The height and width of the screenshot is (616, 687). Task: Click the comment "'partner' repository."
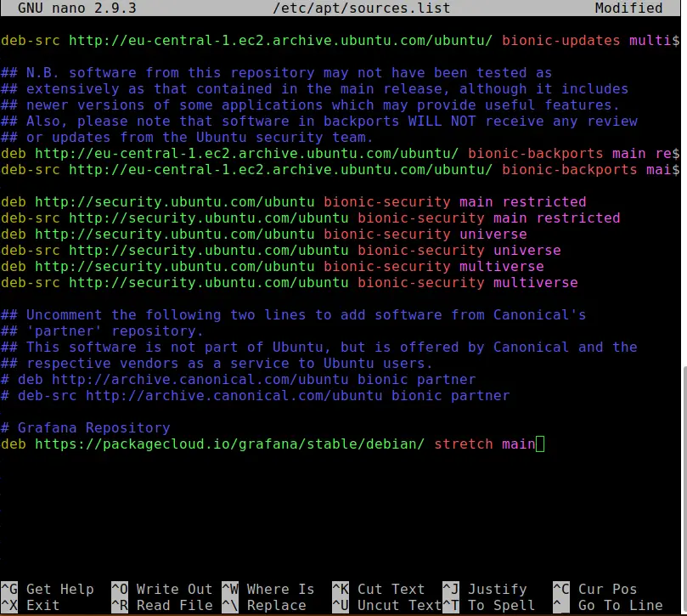103,331
